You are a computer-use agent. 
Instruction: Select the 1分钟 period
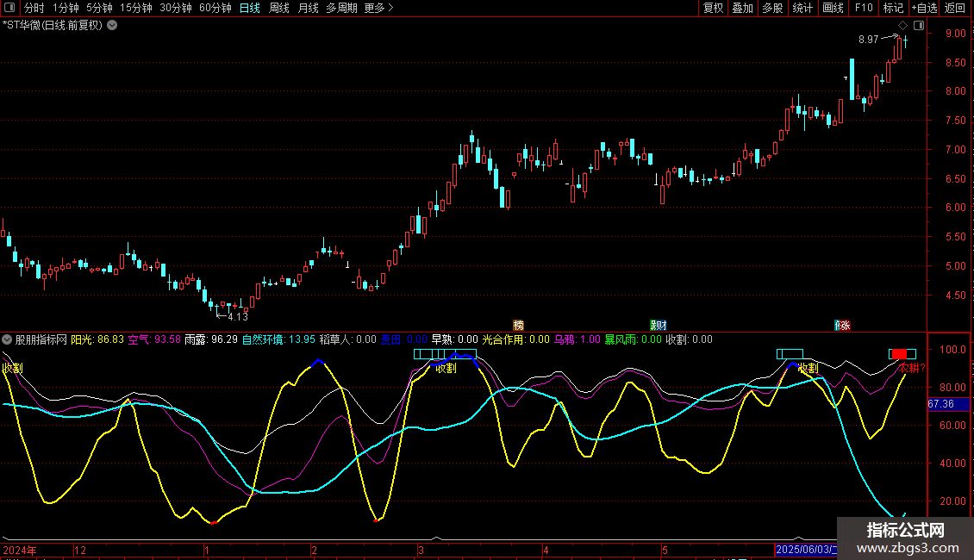click(66, 8)
